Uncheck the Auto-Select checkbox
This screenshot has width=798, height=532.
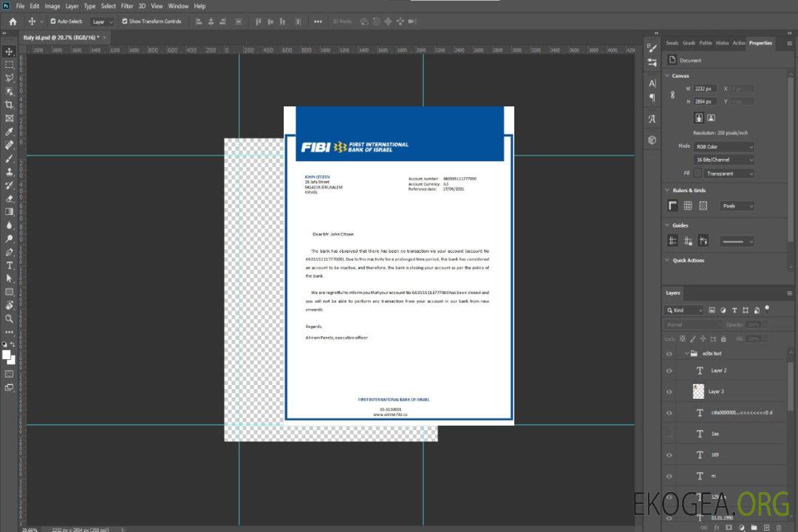pos(53,21)
